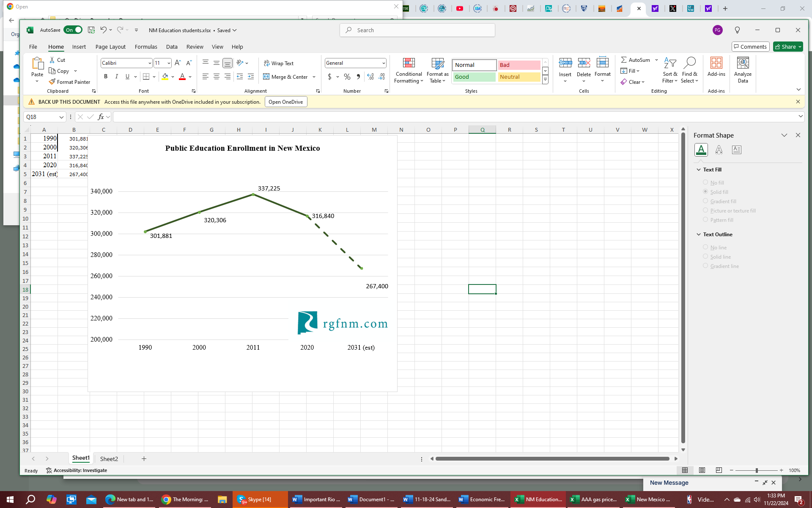Click the Open OneDrive button
Screen dimensions: 812x508
point(285,102)
